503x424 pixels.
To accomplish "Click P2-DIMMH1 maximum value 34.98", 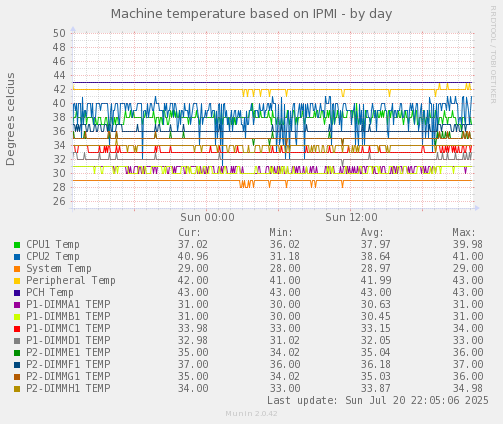I will tap(467, 388).
